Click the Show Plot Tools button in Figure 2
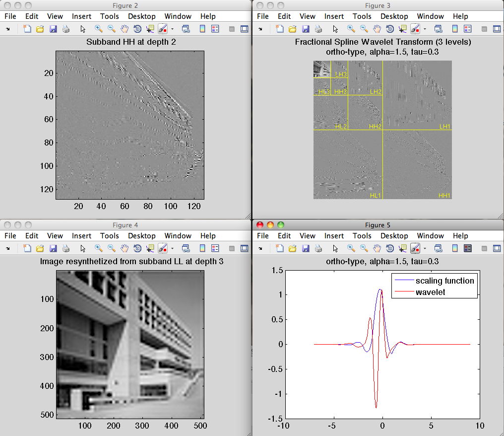 pyautogui.click(x=244, y=29)
